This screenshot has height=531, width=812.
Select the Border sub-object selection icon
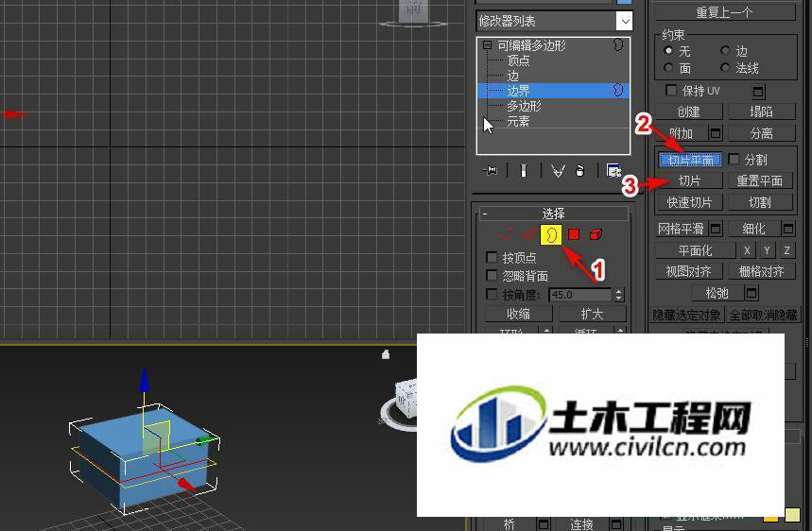click(x=550, y=235)
